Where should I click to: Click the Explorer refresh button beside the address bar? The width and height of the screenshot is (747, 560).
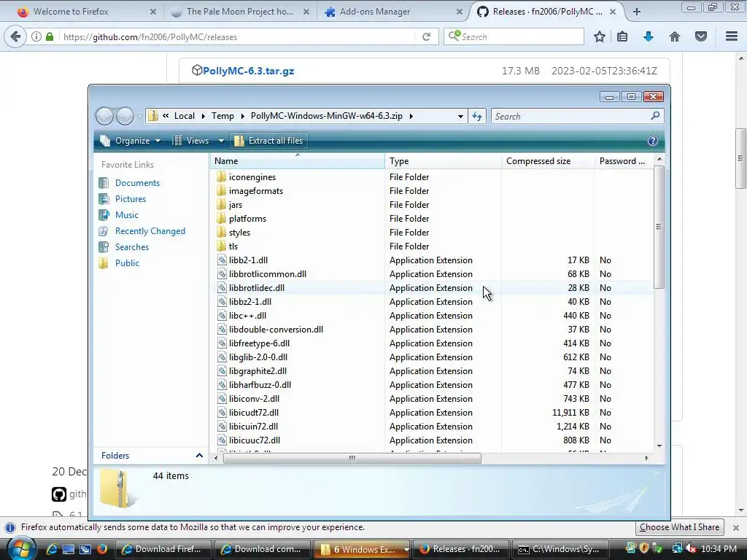tap(477, 116)
